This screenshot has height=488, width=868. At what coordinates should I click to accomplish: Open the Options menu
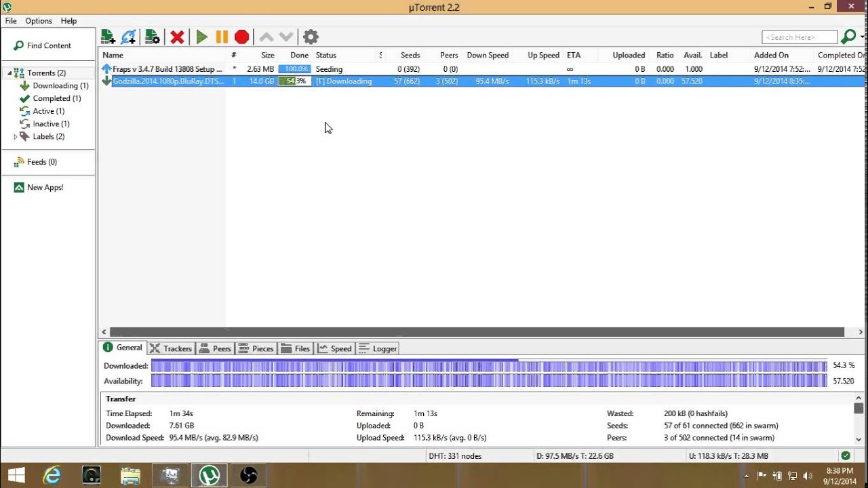point(39,21)
